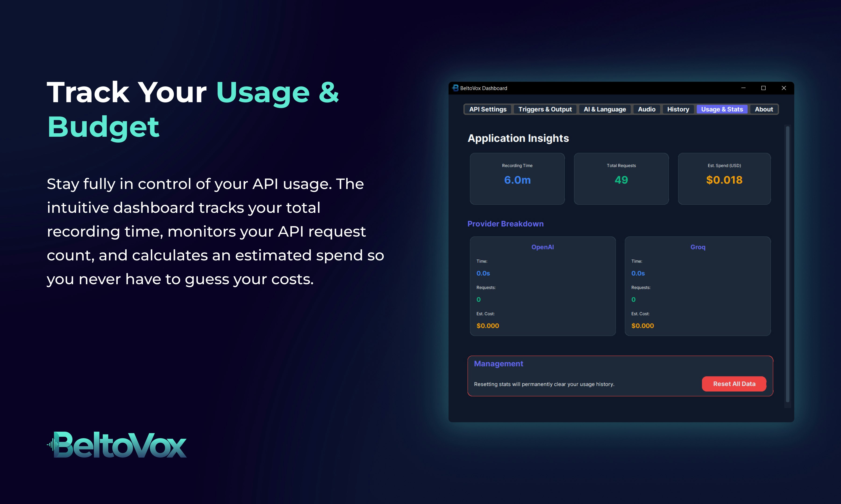
Task: Open the About tab
Action: 763,109
